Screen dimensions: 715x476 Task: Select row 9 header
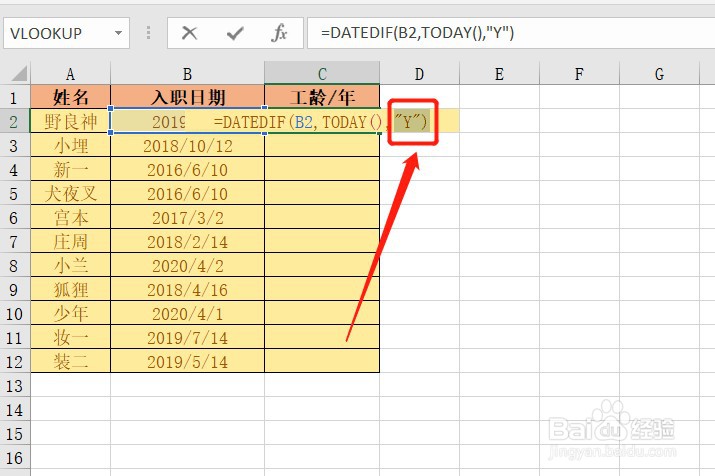click(14, 290)
